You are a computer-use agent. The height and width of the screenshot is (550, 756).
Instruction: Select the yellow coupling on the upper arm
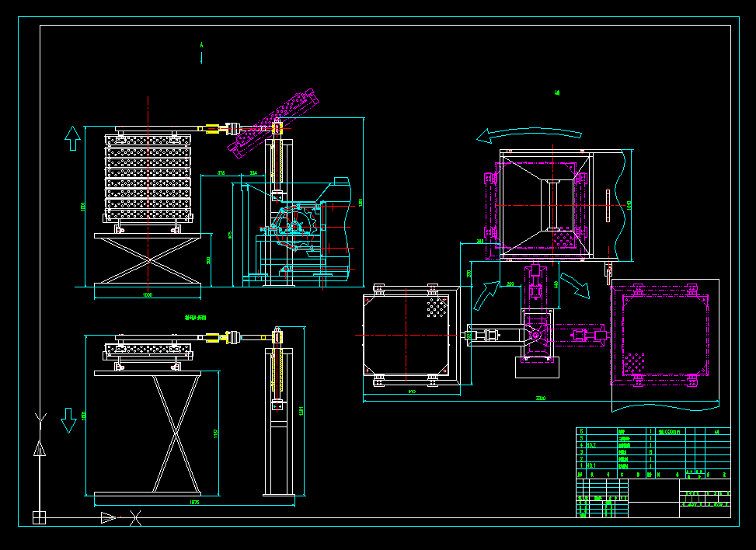click(213, 129)
